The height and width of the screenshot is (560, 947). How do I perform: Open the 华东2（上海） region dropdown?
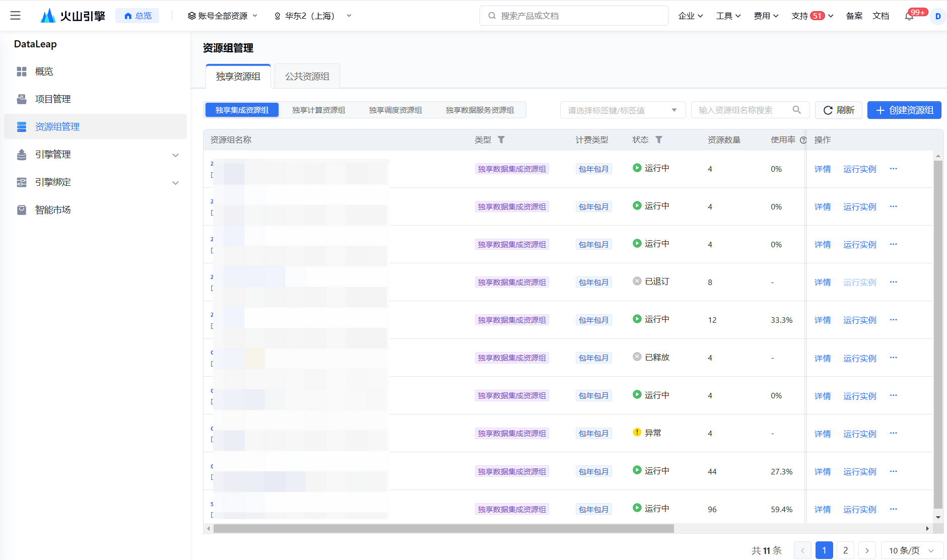click(312, 16)
